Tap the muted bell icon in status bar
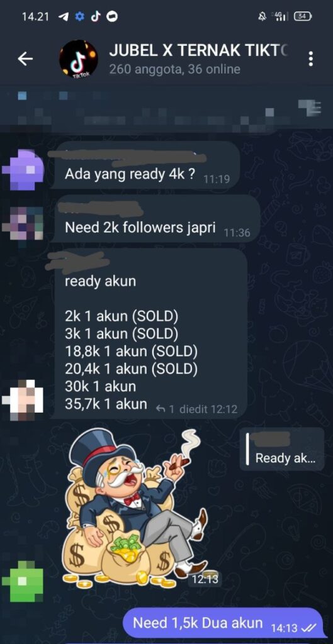The image size is (333, 644). click(262, 17)
